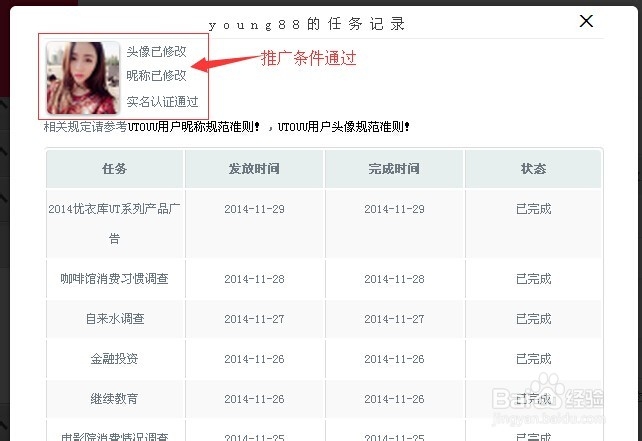
Task: Click completion date of 继续教育 row
Action: click(x=394, y=399)
